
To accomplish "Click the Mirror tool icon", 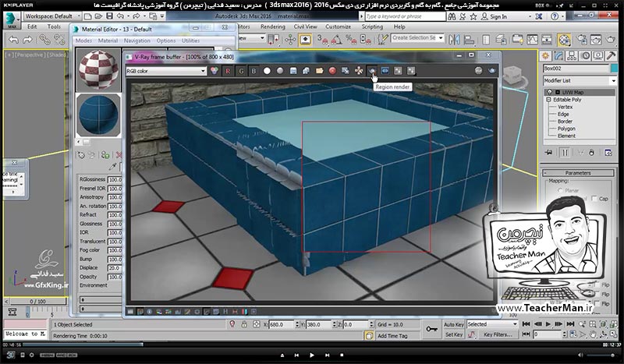I will (x=454, y=39).
